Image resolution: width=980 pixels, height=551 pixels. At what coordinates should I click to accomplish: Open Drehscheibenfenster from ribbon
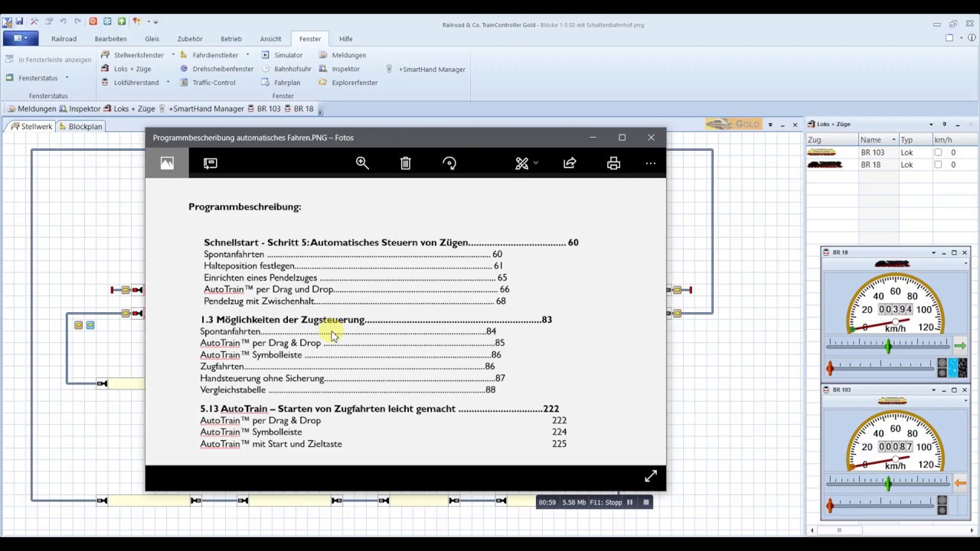217,69
